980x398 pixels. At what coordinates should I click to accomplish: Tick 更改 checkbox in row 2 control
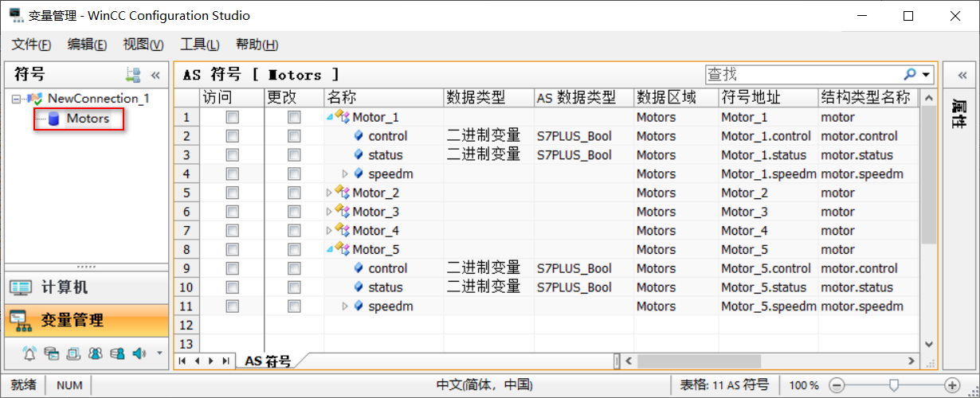coord(294,136)
